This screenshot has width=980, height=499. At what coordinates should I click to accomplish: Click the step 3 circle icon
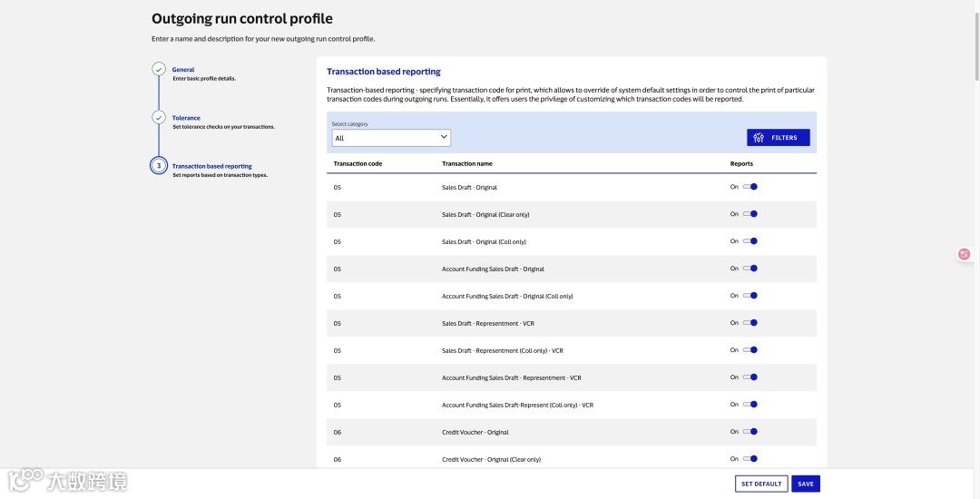click(x=159, y=165)
